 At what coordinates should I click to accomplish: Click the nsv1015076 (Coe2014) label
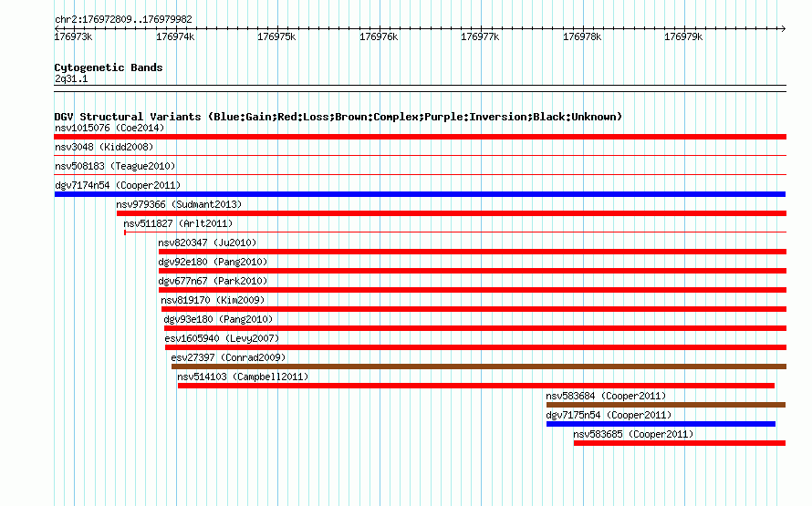click(109, 128)
